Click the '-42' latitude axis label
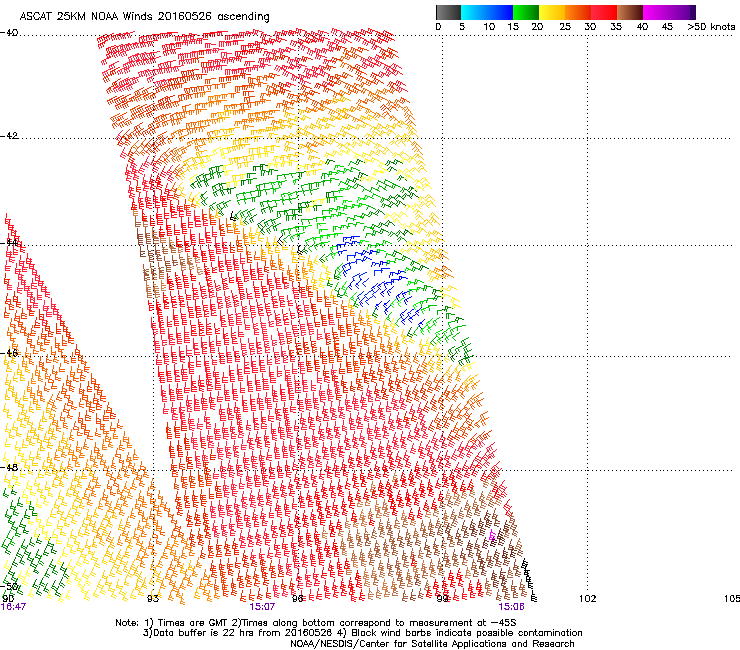This screenshot has width=740, height=650. tap(9, 136)
